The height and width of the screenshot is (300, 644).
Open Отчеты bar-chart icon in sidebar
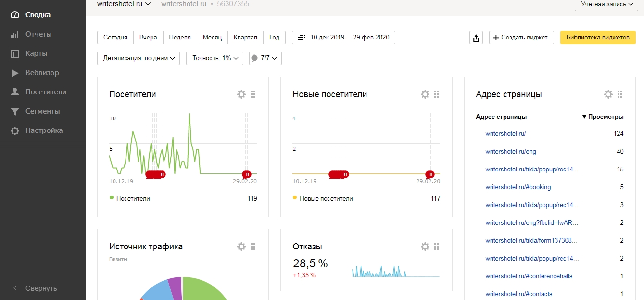pos(15,34)
